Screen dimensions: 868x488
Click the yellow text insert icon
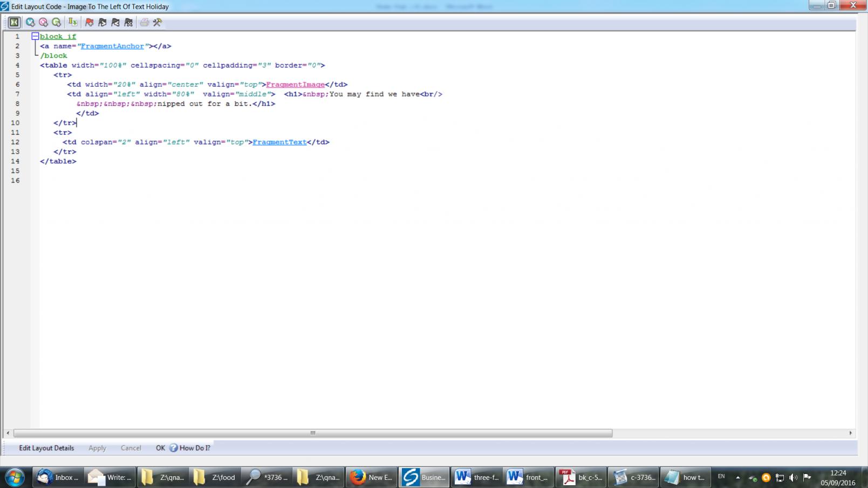click(x=72, y=22)
